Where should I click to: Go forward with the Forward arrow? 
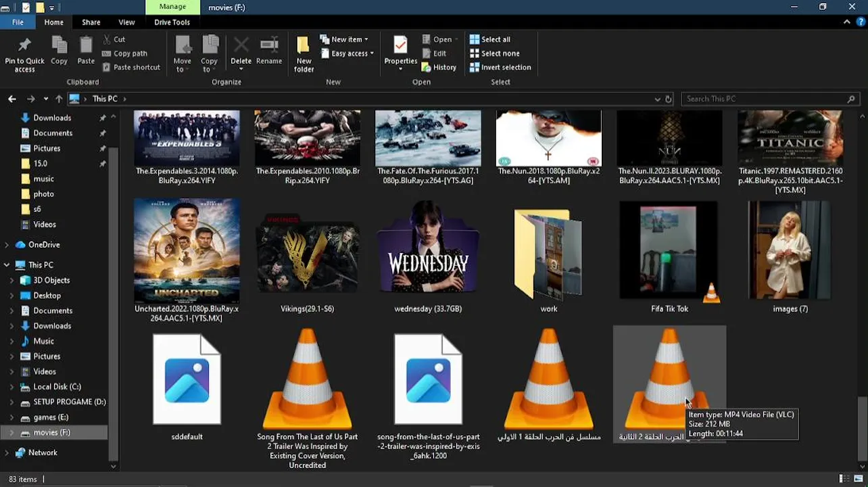click(30, 99)
